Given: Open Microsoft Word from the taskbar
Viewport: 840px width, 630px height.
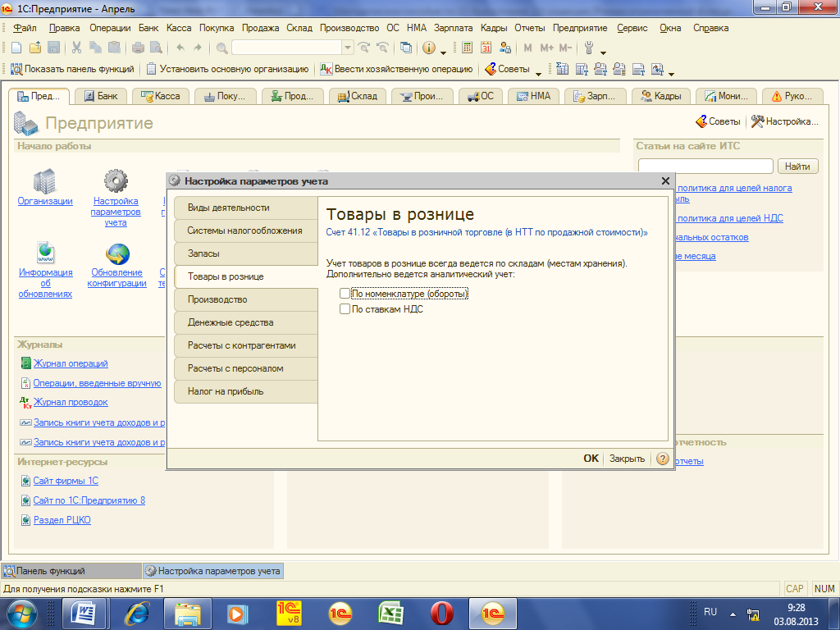Looking at the screenshot, I should [x=85, y=614].
